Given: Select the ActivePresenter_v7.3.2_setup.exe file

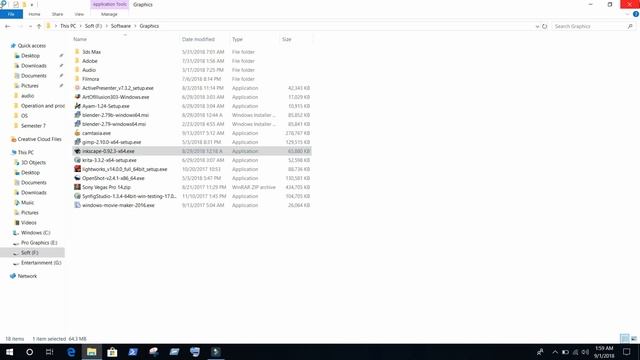Looking at the screenshot, I should (x=118, y=88).
